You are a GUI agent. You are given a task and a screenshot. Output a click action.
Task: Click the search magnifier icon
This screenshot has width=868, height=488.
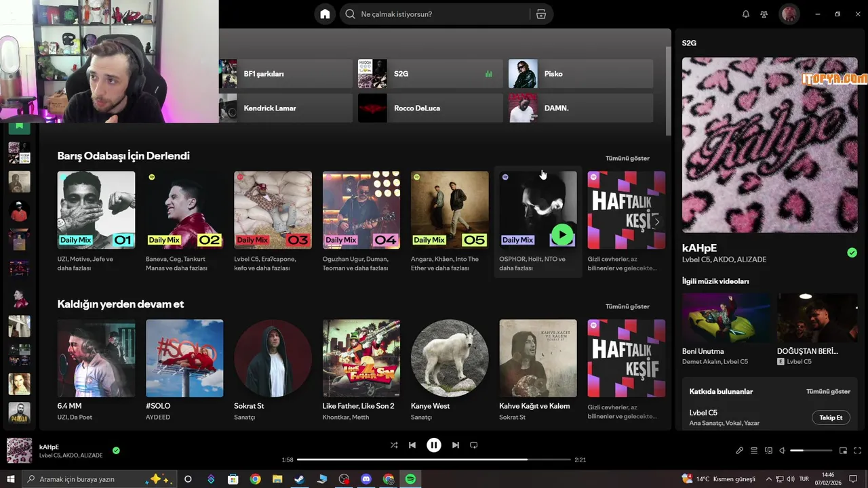point(351,14)
